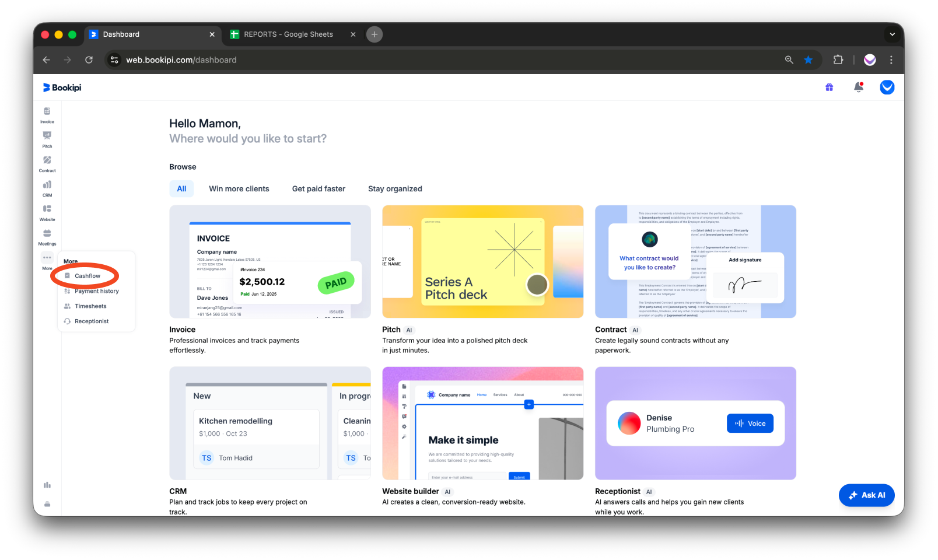Viewport: 938px width, 560px height.
Task: Click the Bookipi logo
Action: (61, 87)
